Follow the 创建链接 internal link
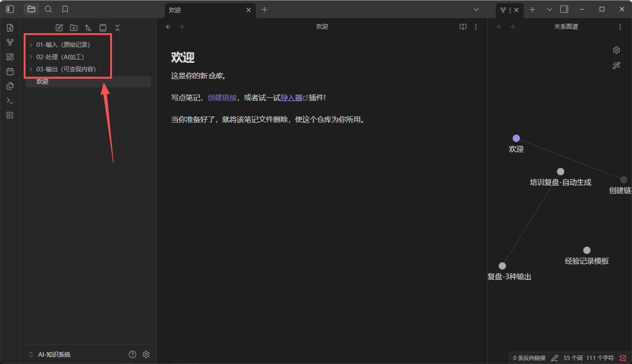Image resolution: width=632 pixels, height=364 pixels. point(222,97)
